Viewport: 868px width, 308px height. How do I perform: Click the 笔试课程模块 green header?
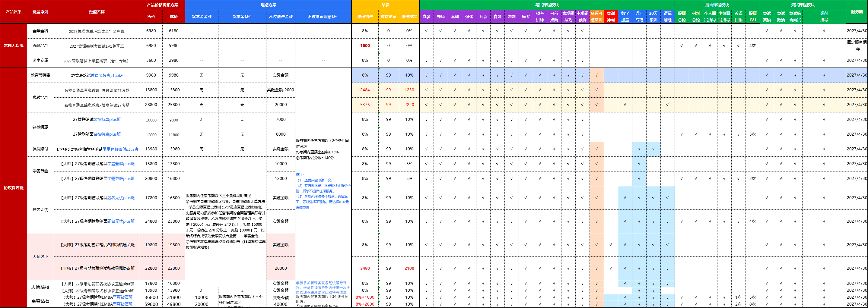coord(547,5)
